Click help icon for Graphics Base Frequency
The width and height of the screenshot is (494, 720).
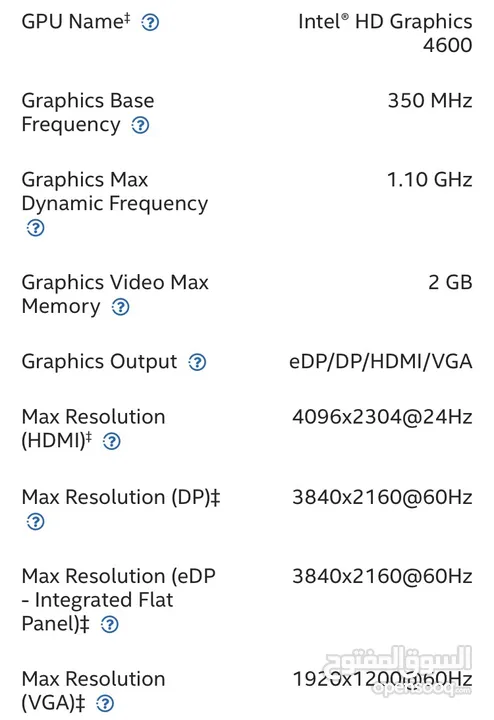coord(140,125)
